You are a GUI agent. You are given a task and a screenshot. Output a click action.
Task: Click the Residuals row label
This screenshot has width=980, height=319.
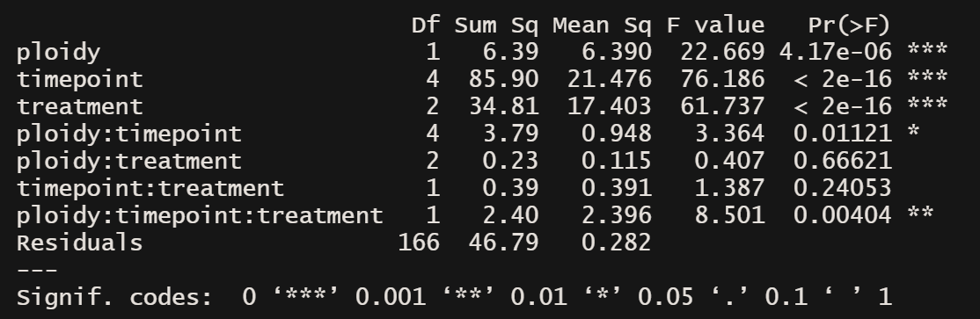[80, 243]
